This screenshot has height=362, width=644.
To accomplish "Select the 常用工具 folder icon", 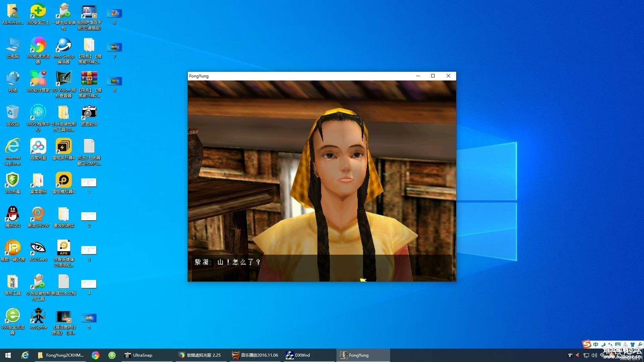I will pos(13,285).
